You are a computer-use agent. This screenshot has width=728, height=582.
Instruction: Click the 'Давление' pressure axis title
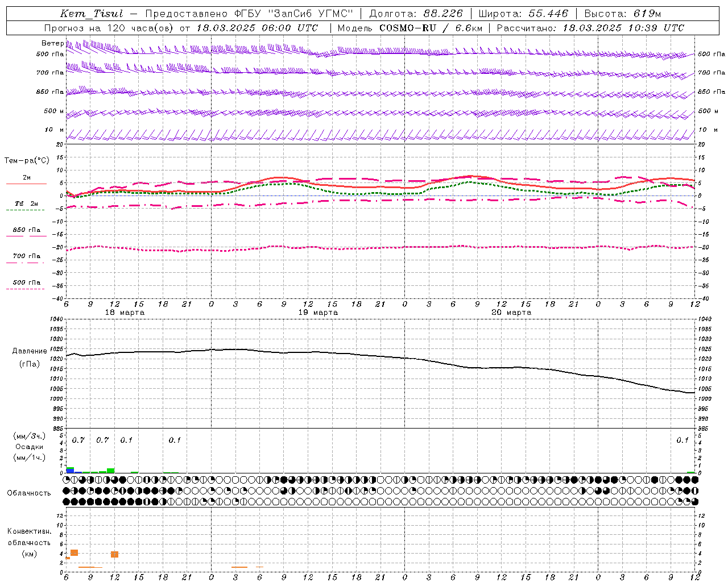coord(30,351)
